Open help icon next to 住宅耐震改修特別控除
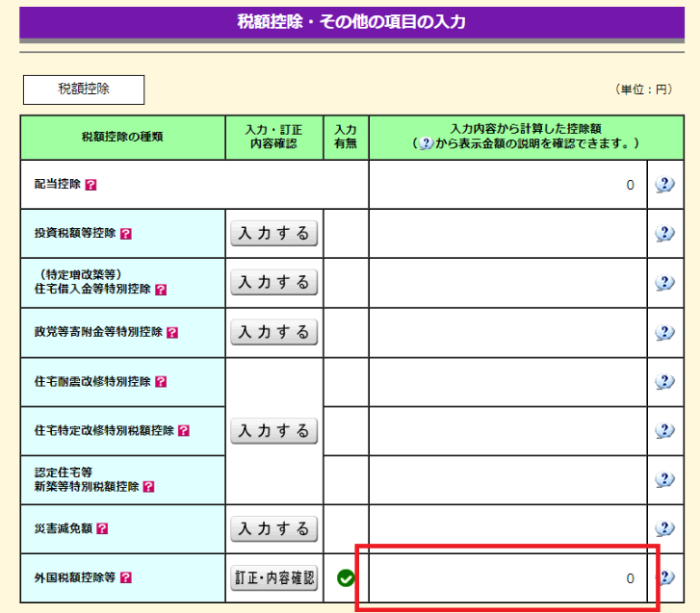Screen dimensions: 700x613 coord(161,382)
